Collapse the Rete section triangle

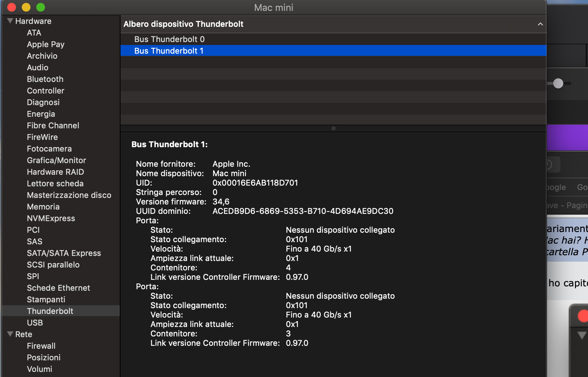coord(10,334)
